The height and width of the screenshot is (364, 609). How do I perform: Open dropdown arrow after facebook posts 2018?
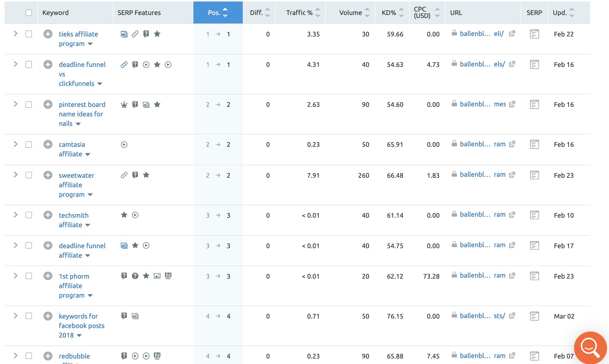point(79,336)
